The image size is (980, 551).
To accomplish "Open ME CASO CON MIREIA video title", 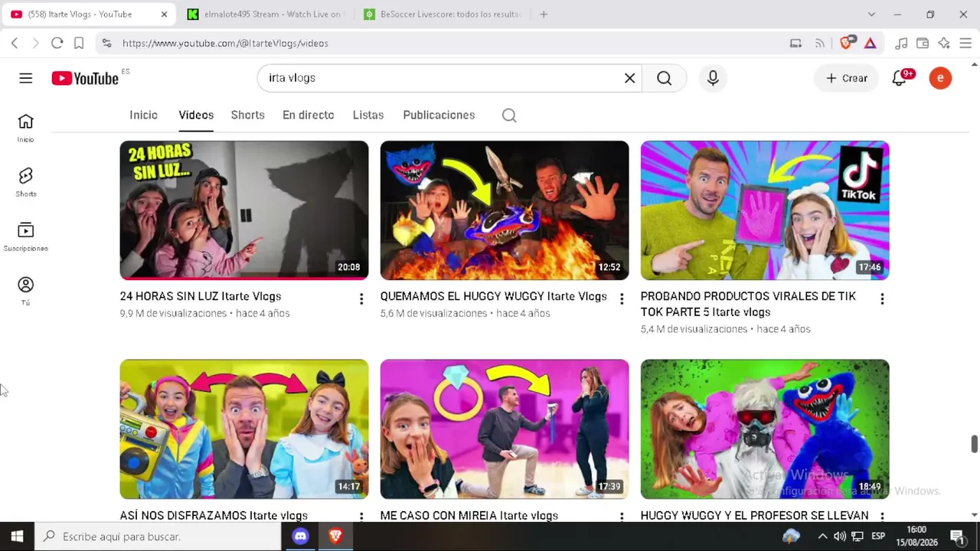I will pos(469,516).
